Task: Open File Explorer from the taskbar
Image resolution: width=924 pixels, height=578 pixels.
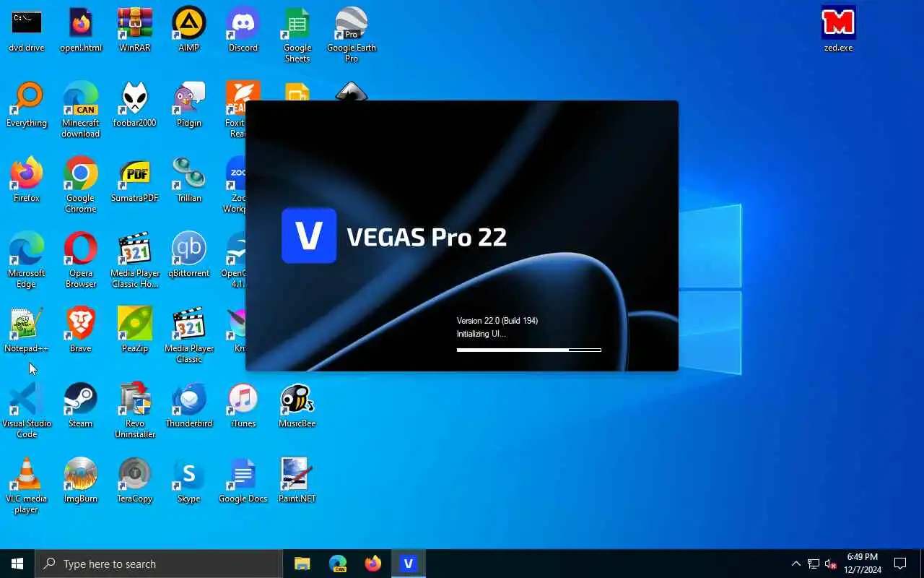Action: pyautogui.click(x=302, y=564)
